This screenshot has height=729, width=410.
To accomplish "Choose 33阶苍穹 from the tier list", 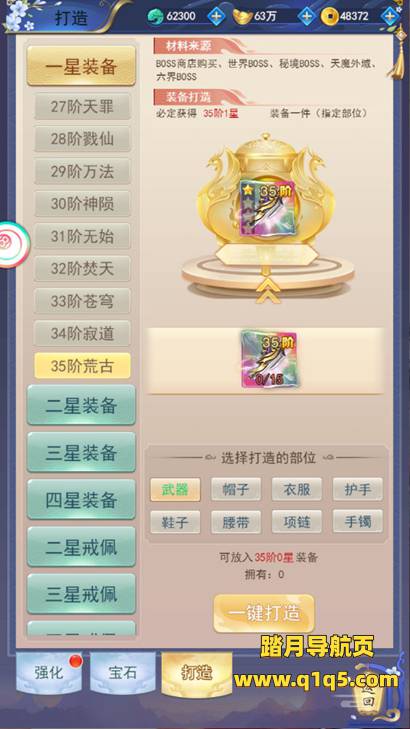I will (x=82, y=301).
